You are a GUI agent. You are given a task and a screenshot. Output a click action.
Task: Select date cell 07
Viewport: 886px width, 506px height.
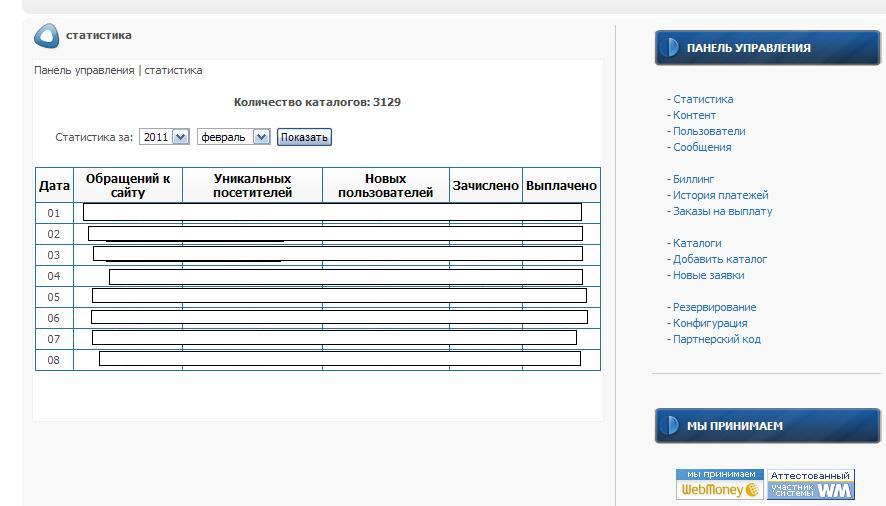tap(54, 339)
